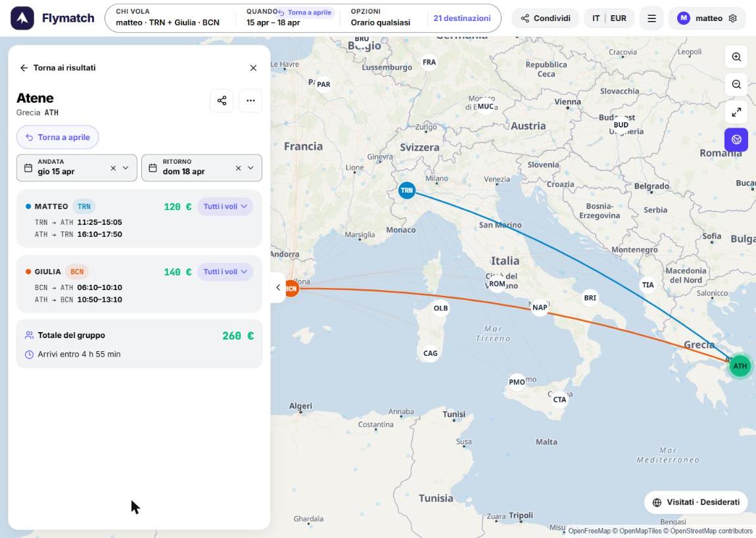This screenshot has width=756, height=538.
Task: Click the OpenStreetMap contributors link
Action: 711,531
